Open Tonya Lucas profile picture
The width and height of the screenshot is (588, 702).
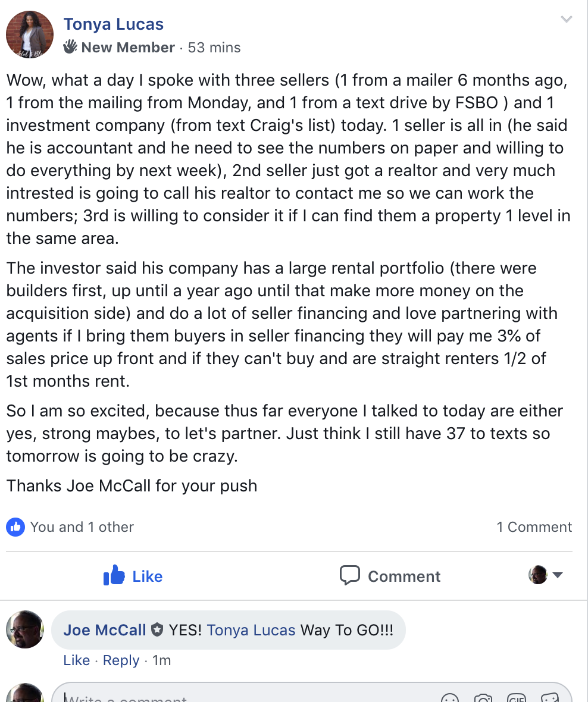point(29,35)
